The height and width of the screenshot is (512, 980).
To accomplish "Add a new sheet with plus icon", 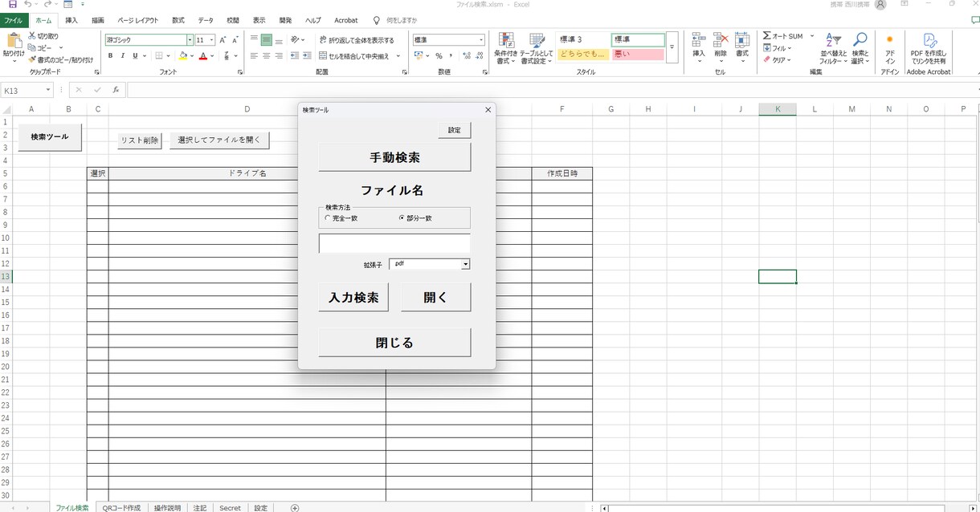I will (295, 507).
